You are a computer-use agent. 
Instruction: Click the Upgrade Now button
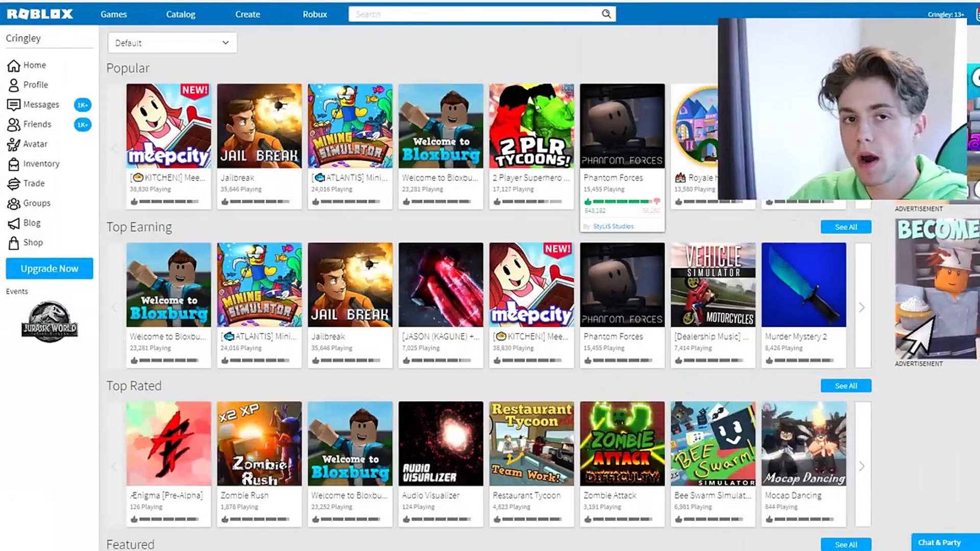coord(50,268)
